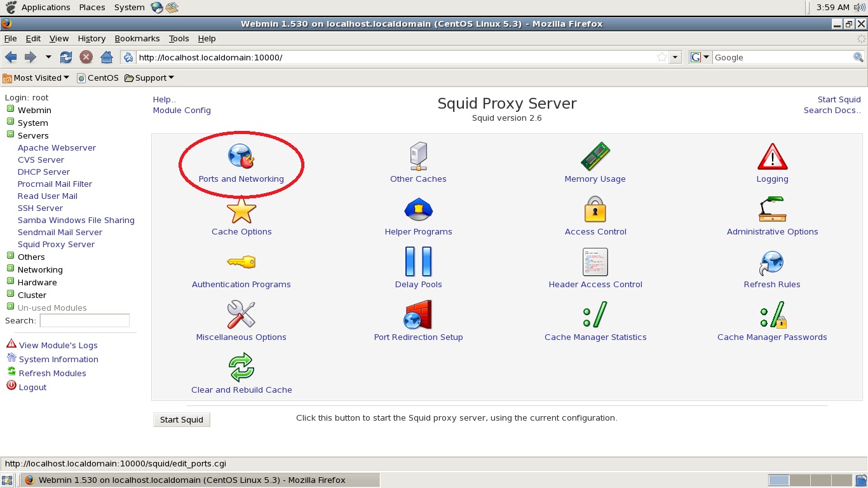Open the Tools menu
This screenshot has width=868, height=488.
click(x=179, y=38)
